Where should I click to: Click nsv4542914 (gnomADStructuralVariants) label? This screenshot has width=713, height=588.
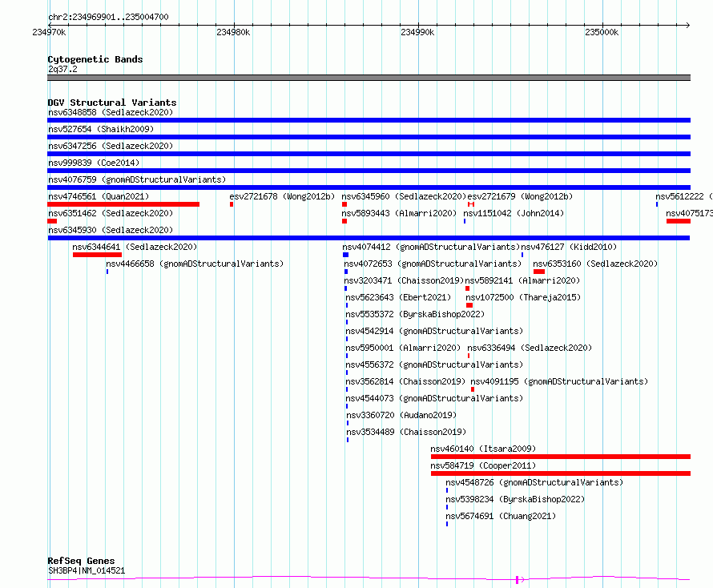click(x=434, y=331)
